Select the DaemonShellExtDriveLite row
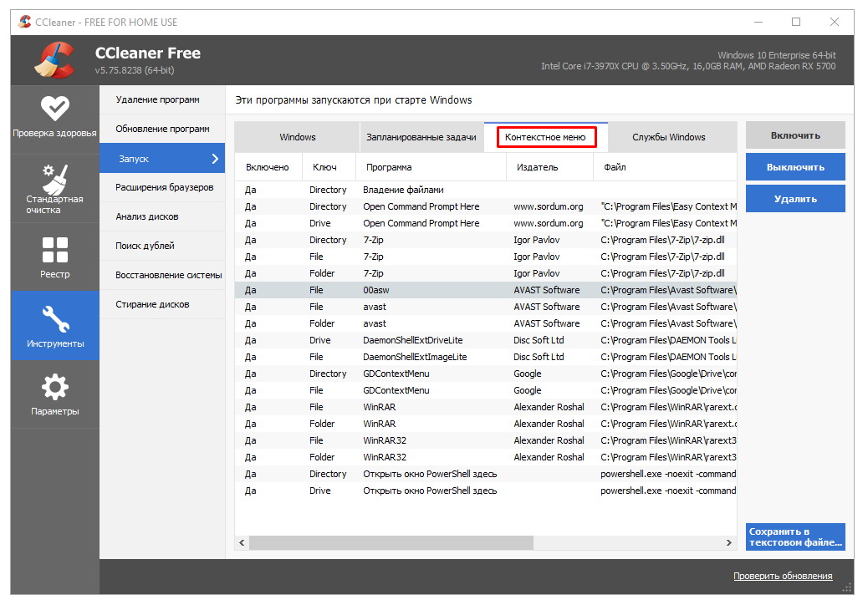Screen dimensions: 868x605 point(486,340)
